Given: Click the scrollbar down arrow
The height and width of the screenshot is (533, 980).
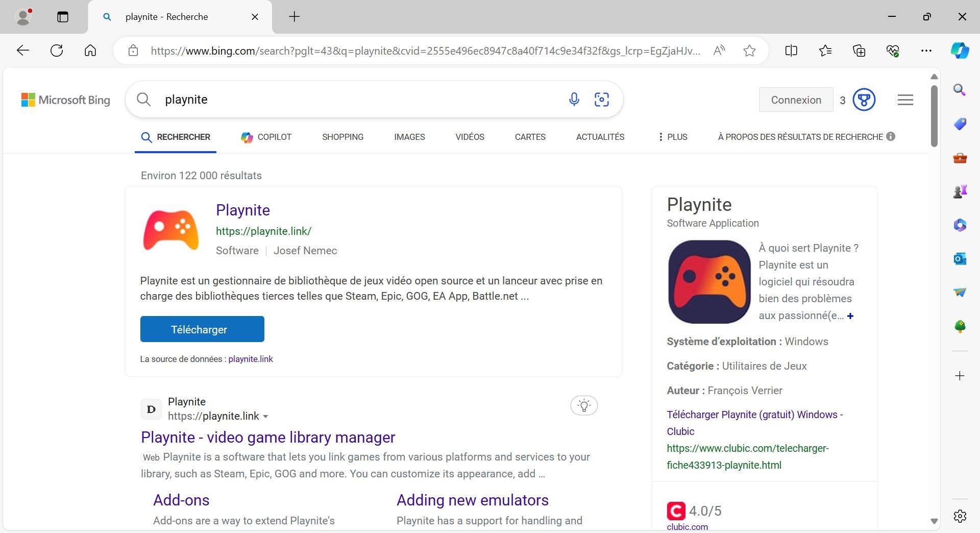Looking at the screenshot, I should (934, 521).
